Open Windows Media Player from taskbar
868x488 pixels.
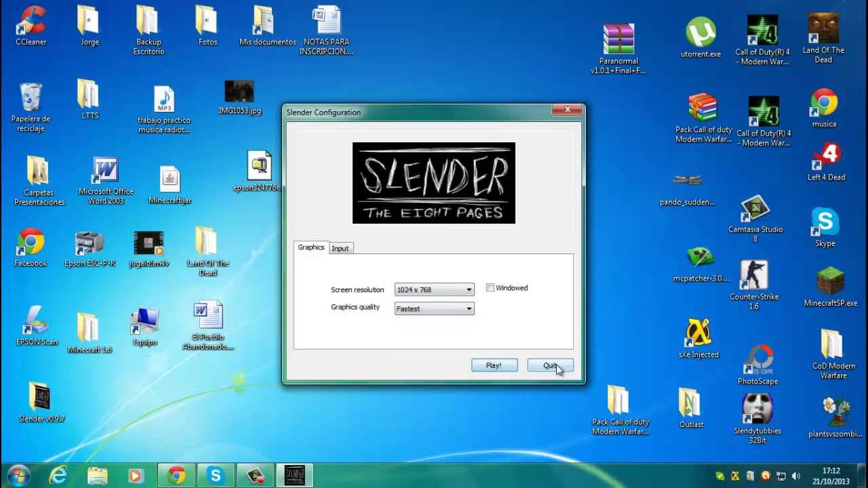point(136,476)
